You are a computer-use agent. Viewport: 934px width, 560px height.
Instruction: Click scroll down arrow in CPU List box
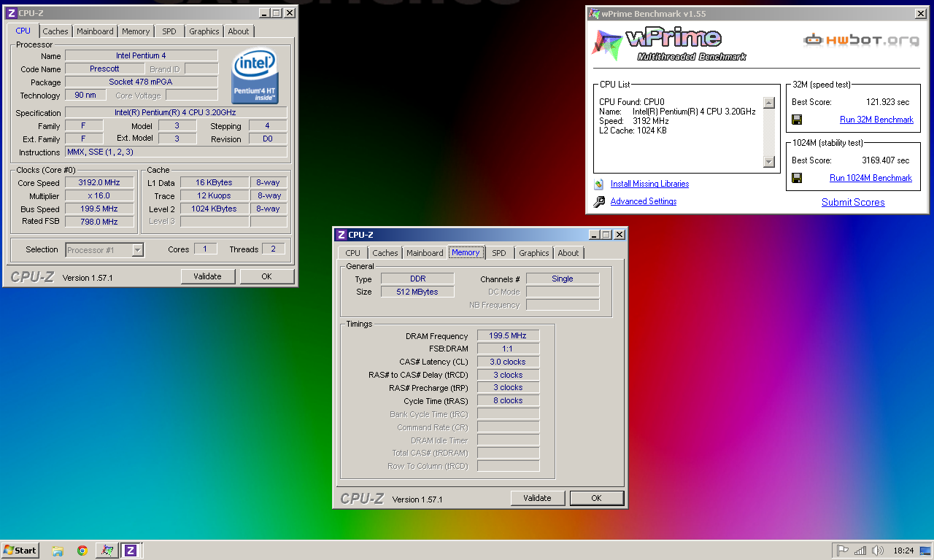tap(768, 162)
